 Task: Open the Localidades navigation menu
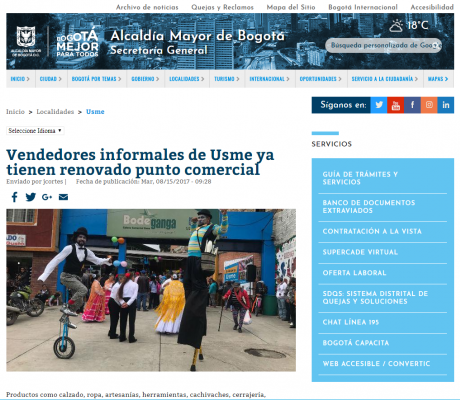tap(187, 79)
